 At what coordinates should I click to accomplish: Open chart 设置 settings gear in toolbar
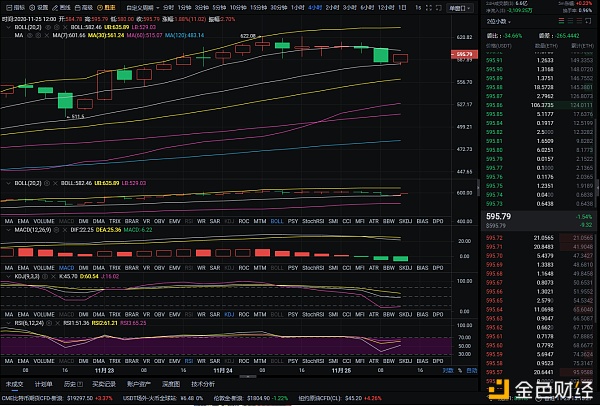pos(39,8)
